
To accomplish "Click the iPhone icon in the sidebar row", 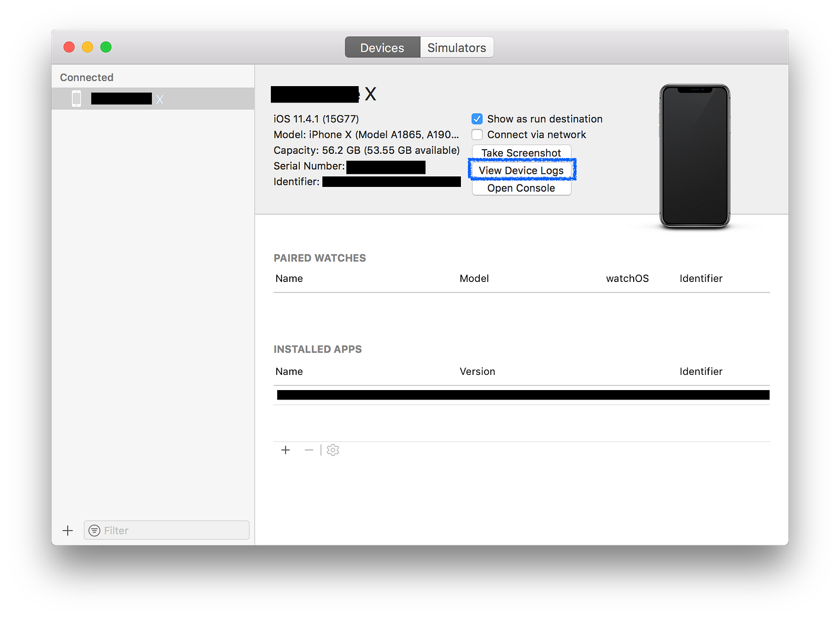I will pos(77,99).
